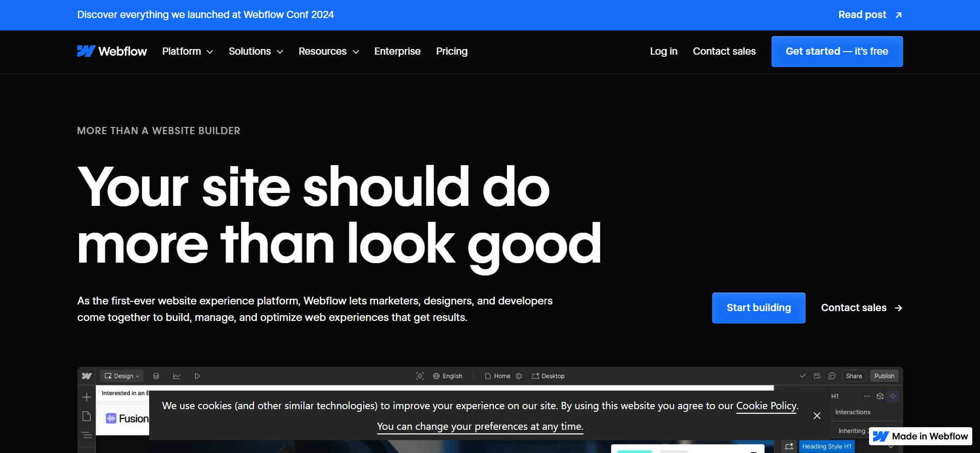Viewport: 980px width, 453px height.
Task: Click Contact sales in the navbar
Action: coord(724,51)
